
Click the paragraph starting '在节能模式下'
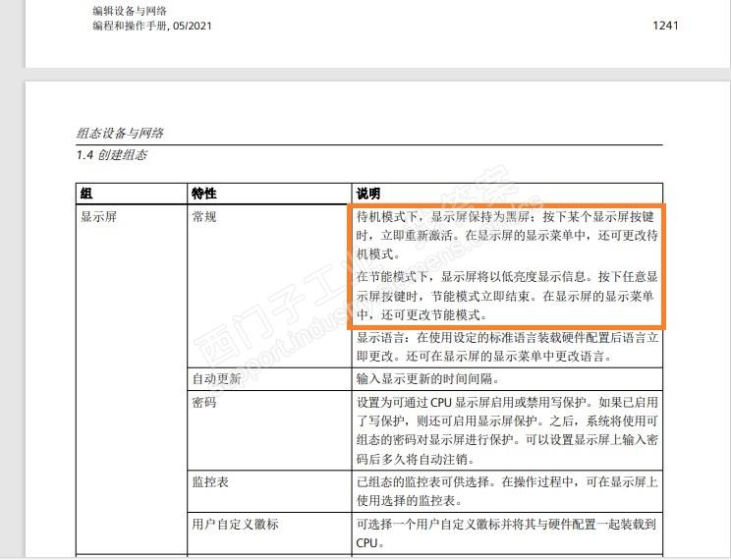coord(507,296)
